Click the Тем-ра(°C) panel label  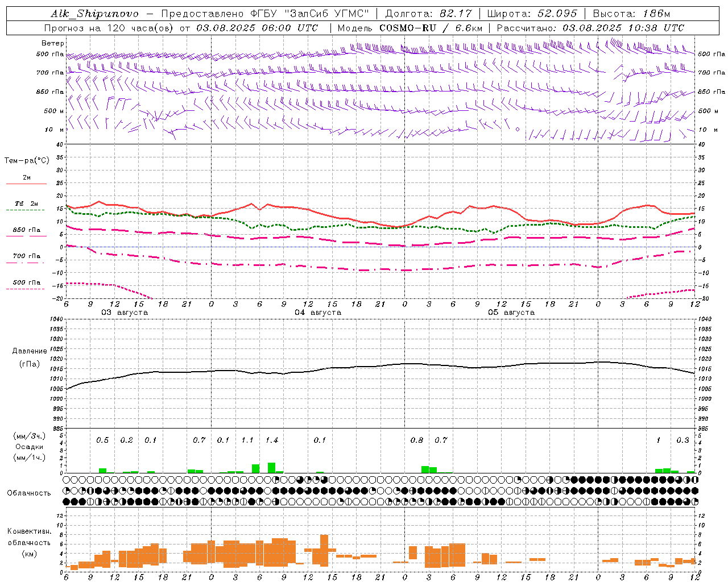tap(27, 161)
